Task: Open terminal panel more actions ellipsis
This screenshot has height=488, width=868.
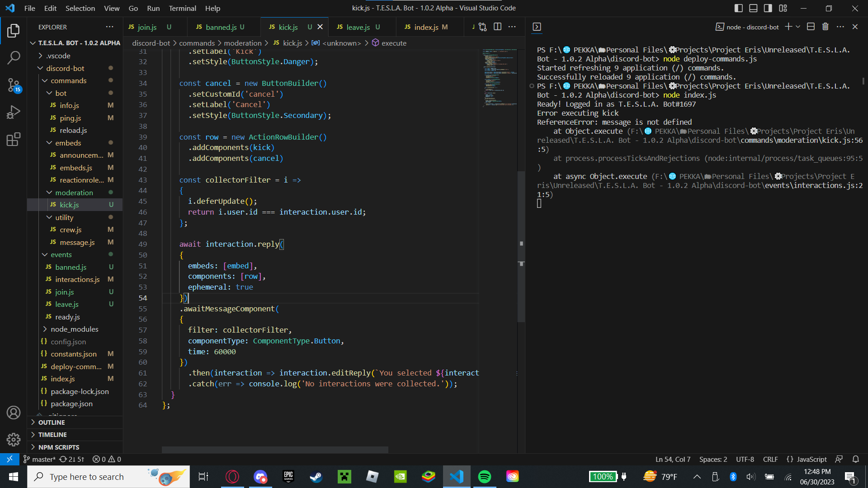Action: [840, 27]
